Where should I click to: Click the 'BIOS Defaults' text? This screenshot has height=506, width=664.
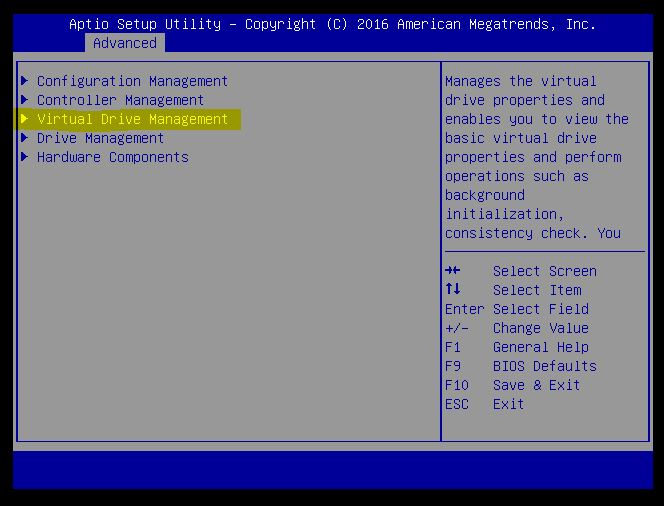coord(545,366)
